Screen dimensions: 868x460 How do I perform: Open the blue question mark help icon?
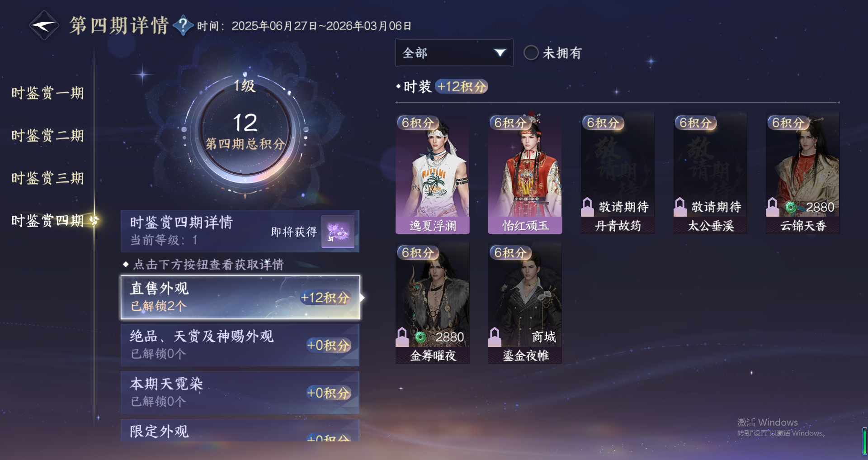click(x=183, y=25)
